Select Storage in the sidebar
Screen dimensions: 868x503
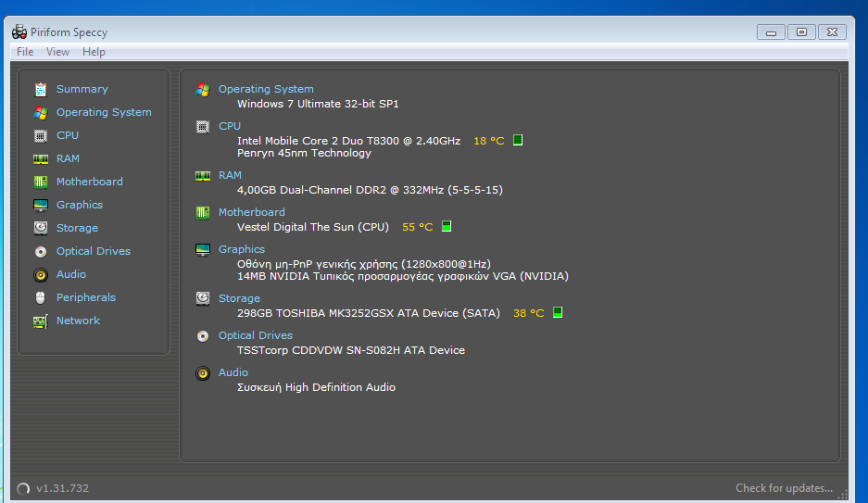pyautogui.click(x=77, y=228)
